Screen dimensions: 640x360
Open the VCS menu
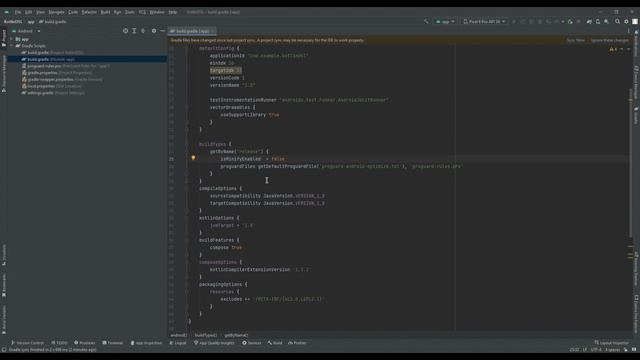[142, 12]
